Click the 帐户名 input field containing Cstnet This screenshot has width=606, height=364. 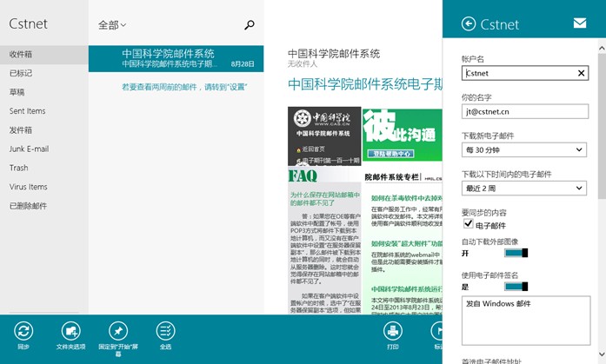[525, 73]
